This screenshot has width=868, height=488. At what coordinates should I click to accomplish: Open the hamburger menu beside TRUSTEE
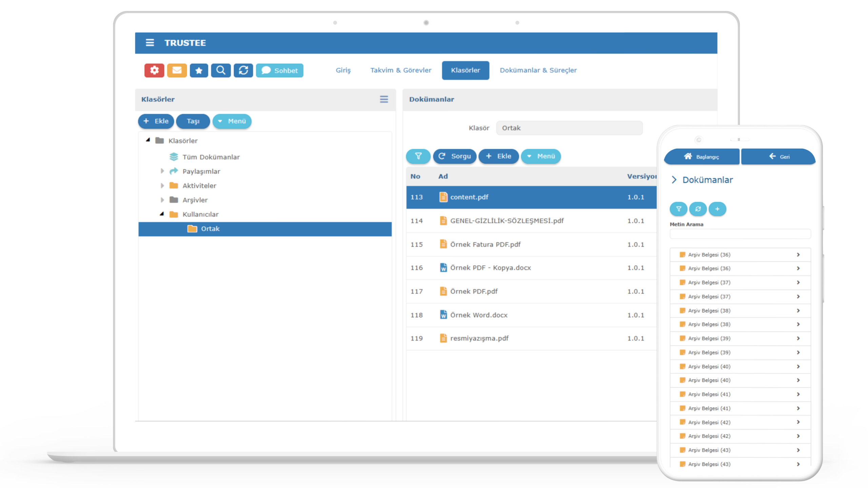click(150, 43)
